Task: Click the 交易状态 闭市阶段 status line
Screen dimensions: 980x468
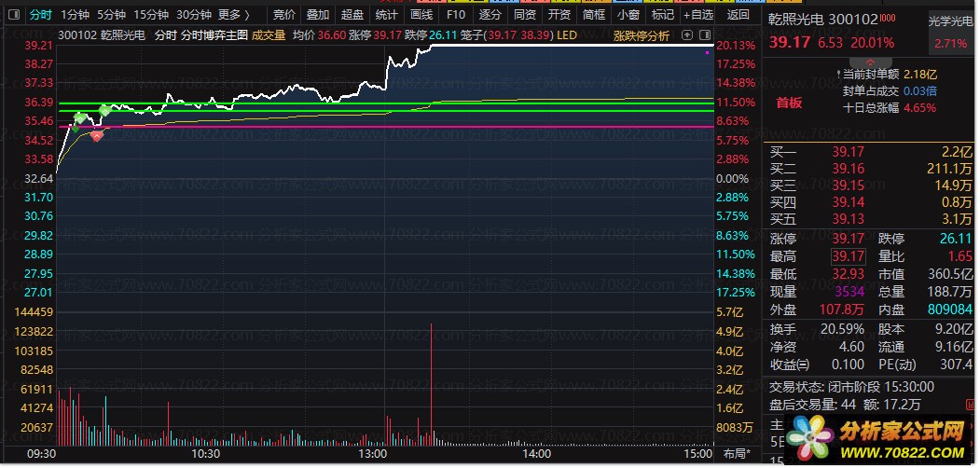Action: click(851, 388)
